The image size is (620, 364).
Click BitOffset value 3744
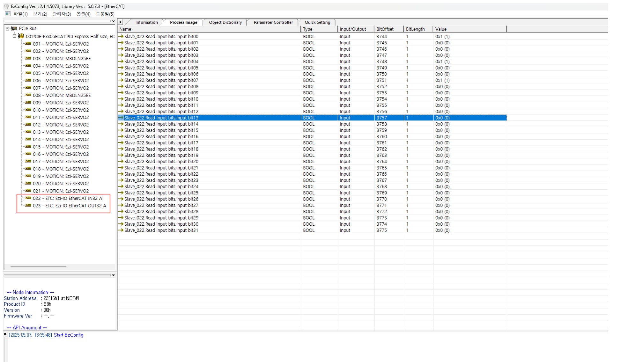coord(381,37)
